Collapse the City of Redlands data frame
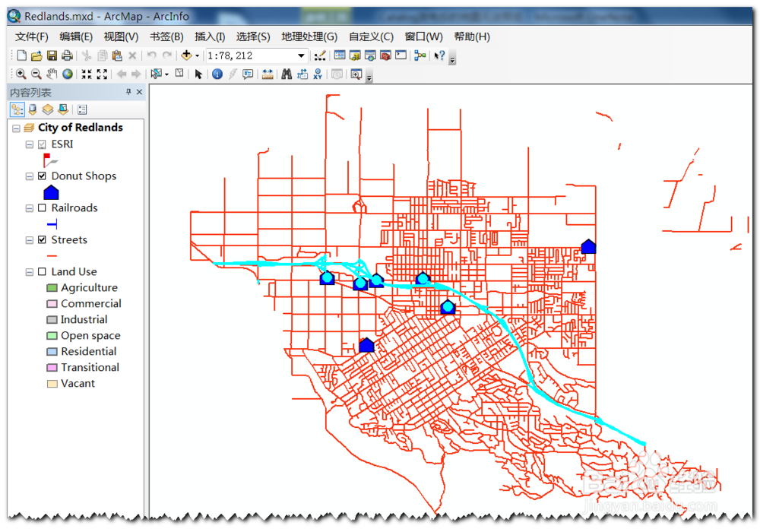The height and width of the screenshot is (532, 760). (x=16, y=128)
